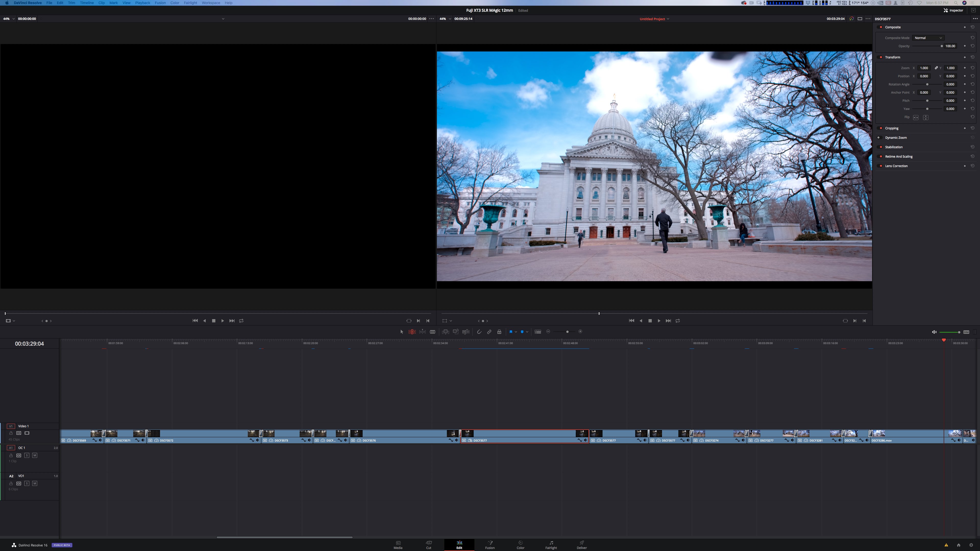Expand the Dynamic Zoom section
The height and width of the screenshot is (551, 980).
(896, 138)
